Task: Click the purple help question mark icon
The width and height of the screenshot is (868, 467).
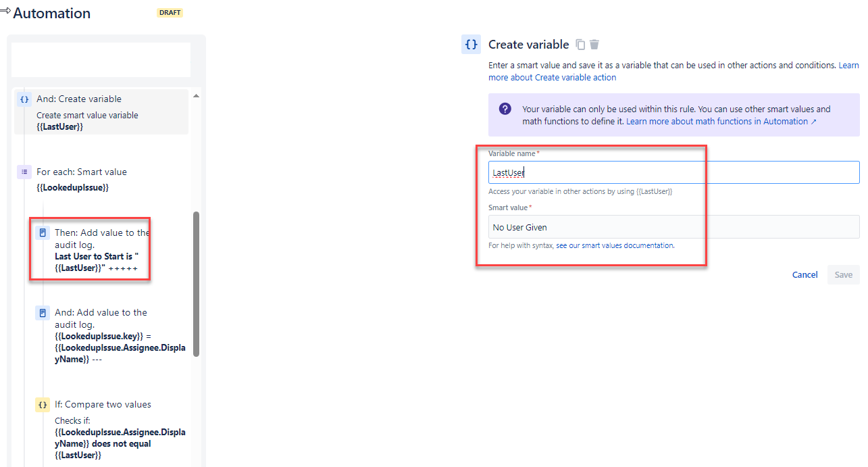Action: click(505, 109)
